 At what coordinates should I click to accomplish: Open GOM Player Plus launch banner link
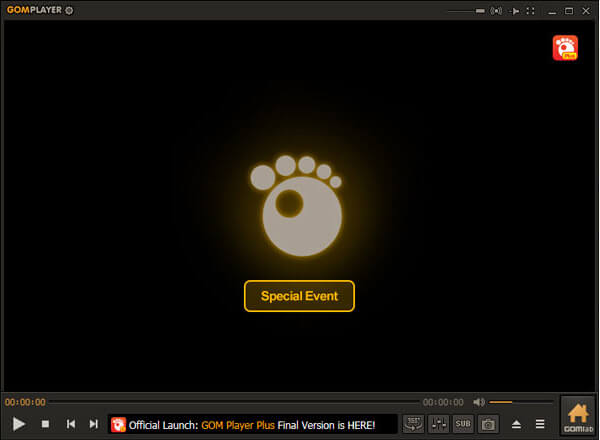(252, 425)
